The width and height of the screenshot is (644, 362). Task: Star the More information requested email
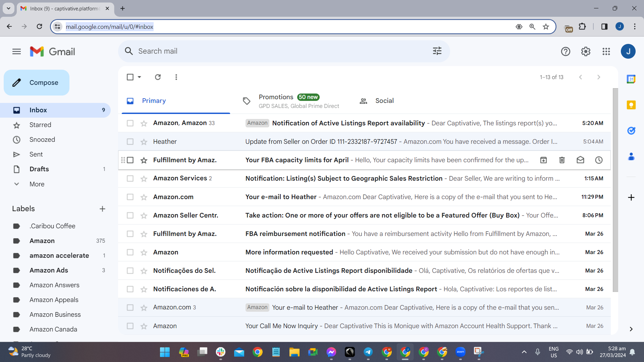tap(144, 252)
